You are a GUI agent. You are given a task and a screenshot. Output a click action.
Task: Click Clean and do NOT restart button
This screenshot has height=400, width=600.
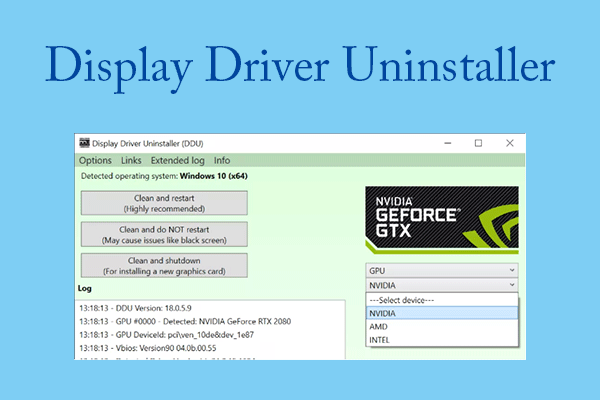click(x=164, y=235)
